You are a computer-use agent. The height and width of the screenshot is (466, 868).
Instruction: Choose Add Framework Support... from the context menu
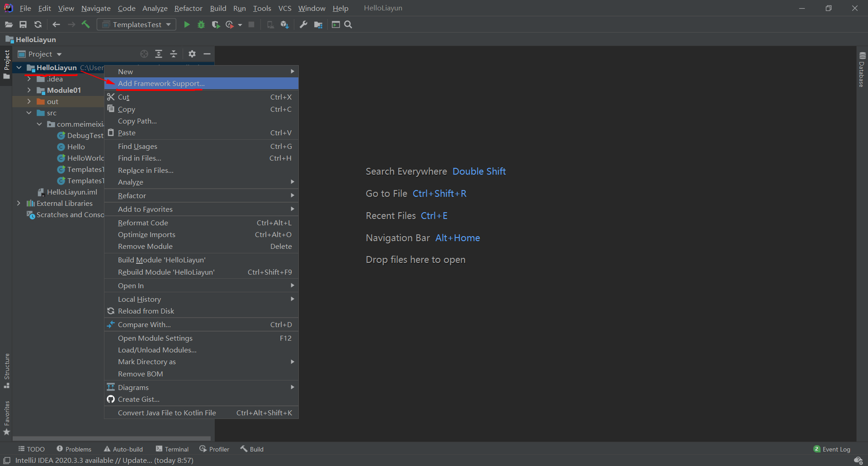[201, 83]
